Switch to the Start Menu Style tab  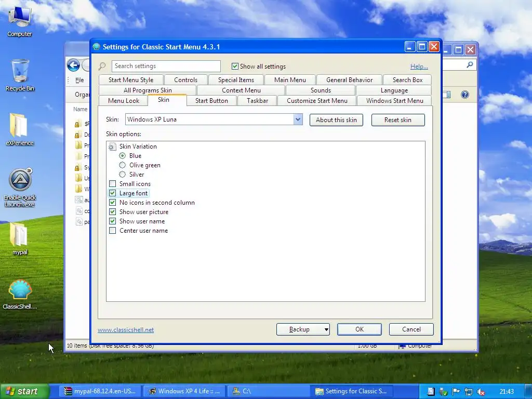[131, 79]
